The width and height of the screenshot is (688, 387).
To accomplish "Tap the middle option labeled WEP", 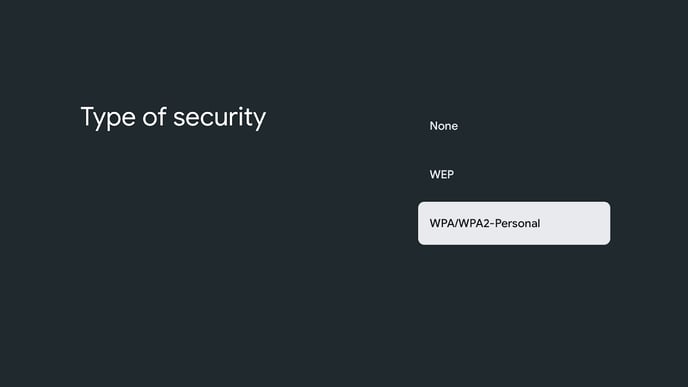I will [x=514, y=175].
